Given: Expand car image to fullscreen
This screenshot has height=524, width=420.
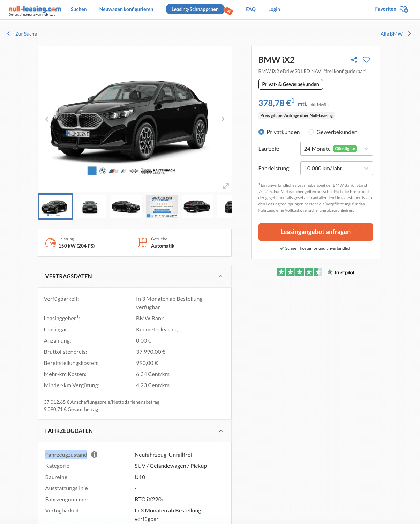Looking at the screenshot, I should (x=226, y=186).
